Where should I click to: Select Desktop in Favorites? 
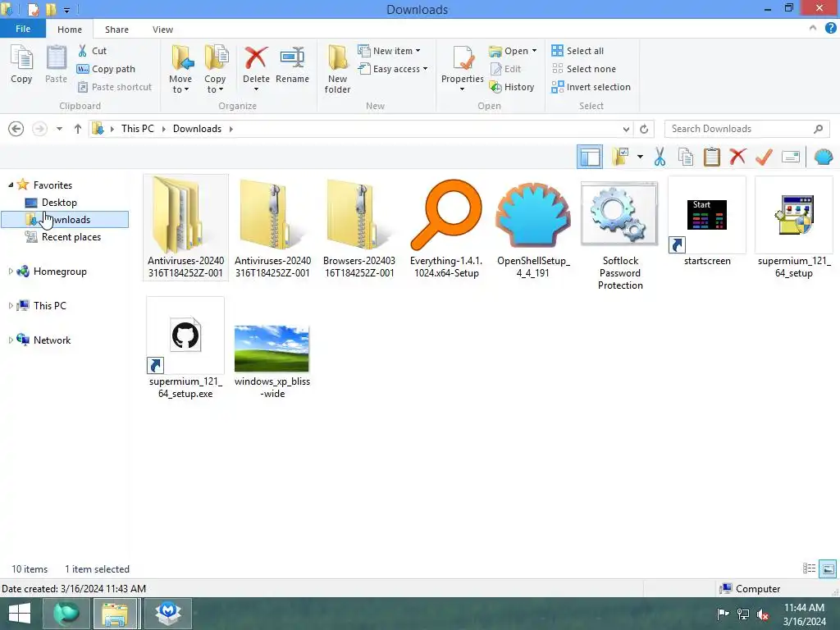(x=59, y=203)
